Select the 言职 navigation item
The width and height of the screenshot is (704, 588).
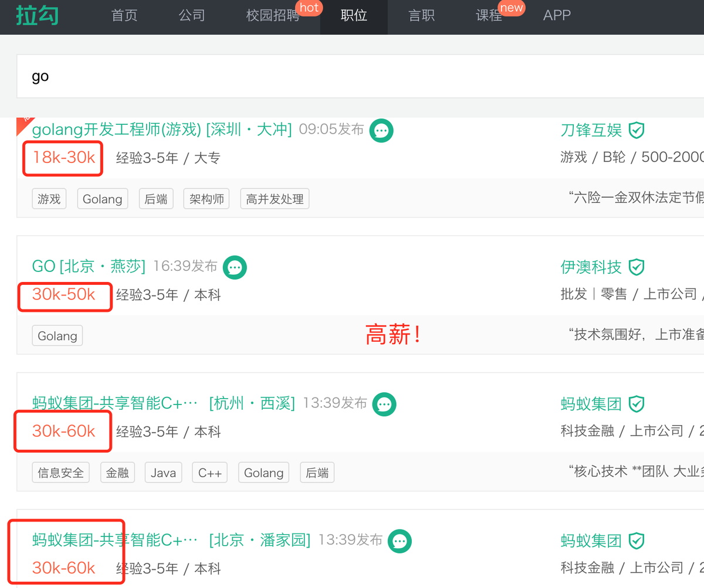click(421, 15)
